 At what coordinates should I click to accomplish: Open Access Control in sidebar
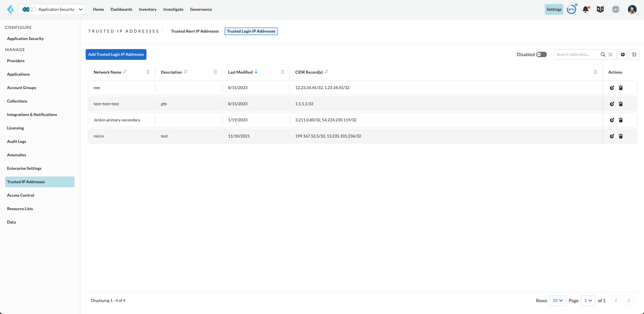tap(40, 195)
